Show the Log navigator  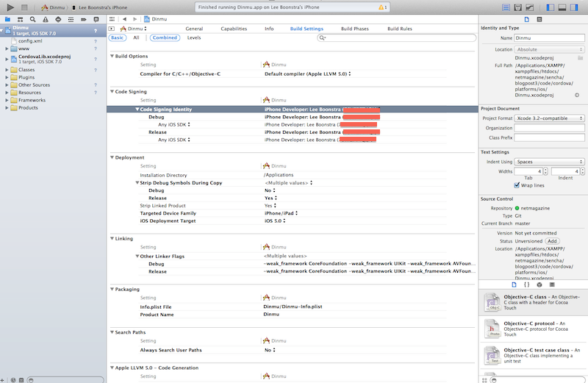point(96,19)
